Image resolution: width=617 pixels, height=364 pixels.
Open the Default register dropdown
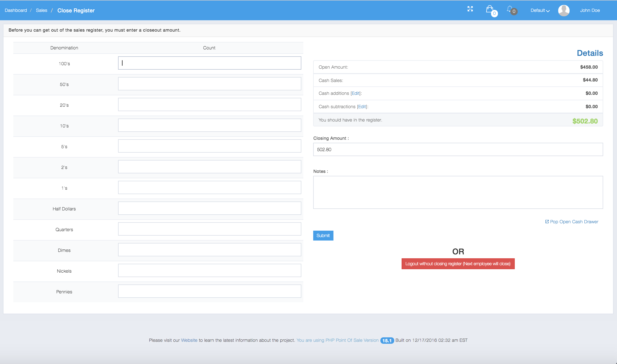click(x=540, y=10)
